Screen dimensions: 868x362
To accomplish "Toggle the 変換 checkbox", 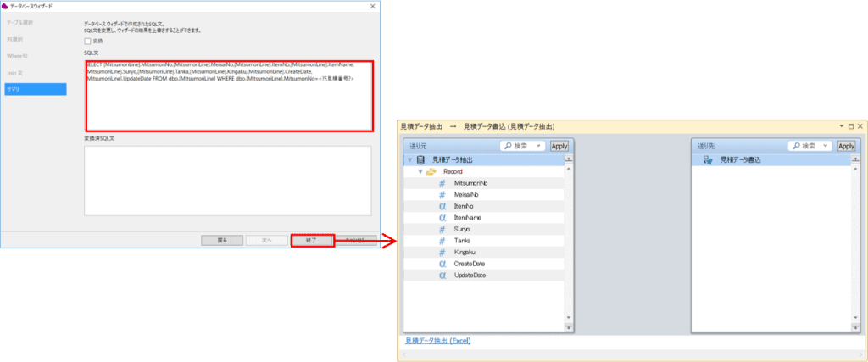I will (88, 41).
